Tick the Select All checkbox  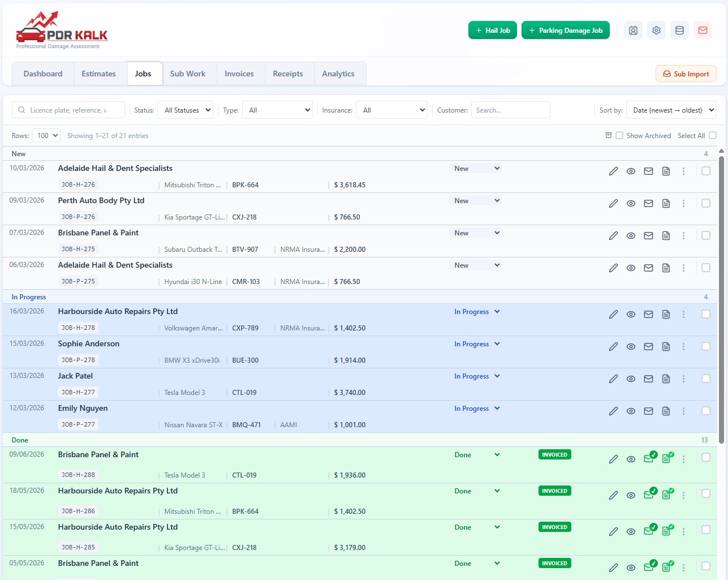tap(713, 136)
